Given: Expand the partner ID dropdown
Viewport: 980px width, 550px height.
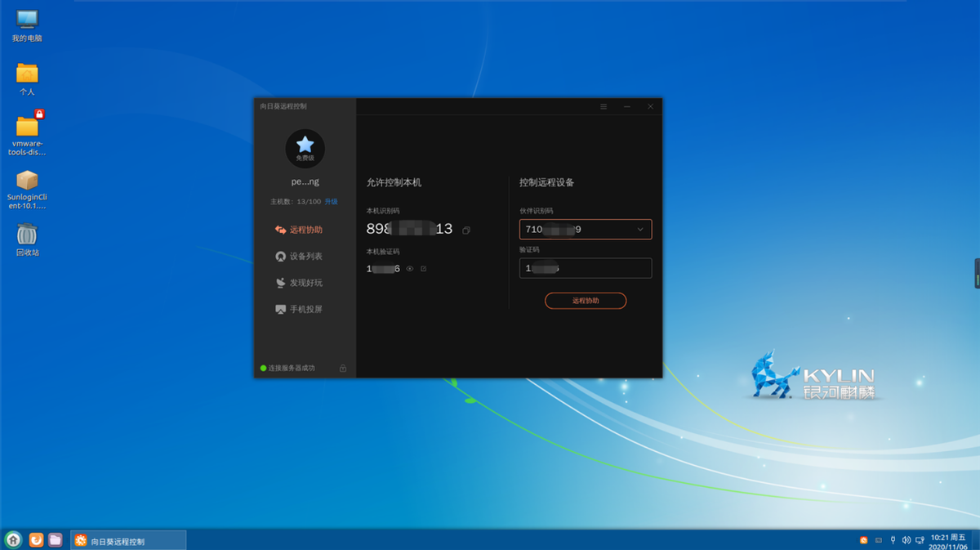Looking at the screenshot, I should point(639,230).
